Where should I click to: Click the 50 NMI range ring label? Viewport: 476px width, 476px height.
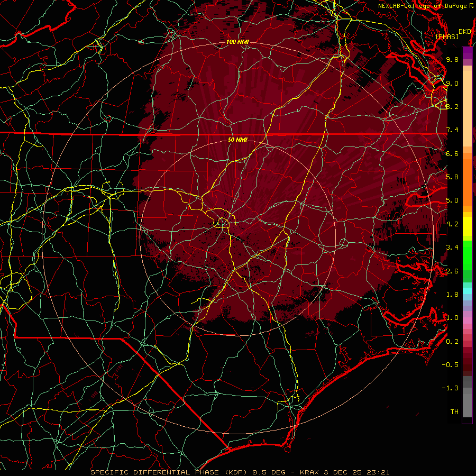[x=237, y=140]
